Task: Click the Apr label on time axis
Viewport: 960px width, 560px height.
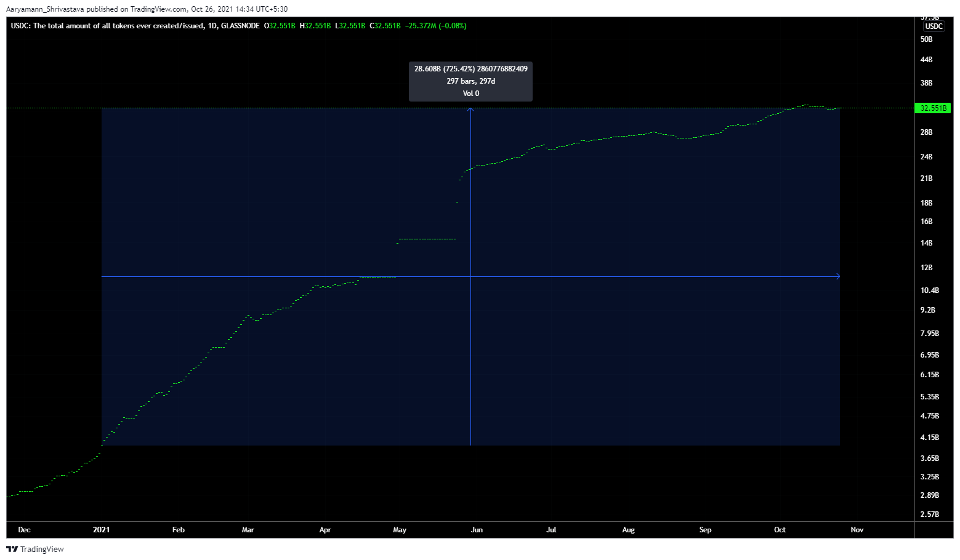Action: click(325, 530)
